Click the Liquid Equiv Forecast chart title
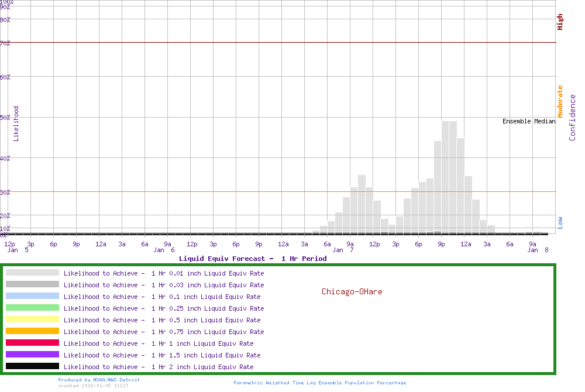 (x=253, y=259)
